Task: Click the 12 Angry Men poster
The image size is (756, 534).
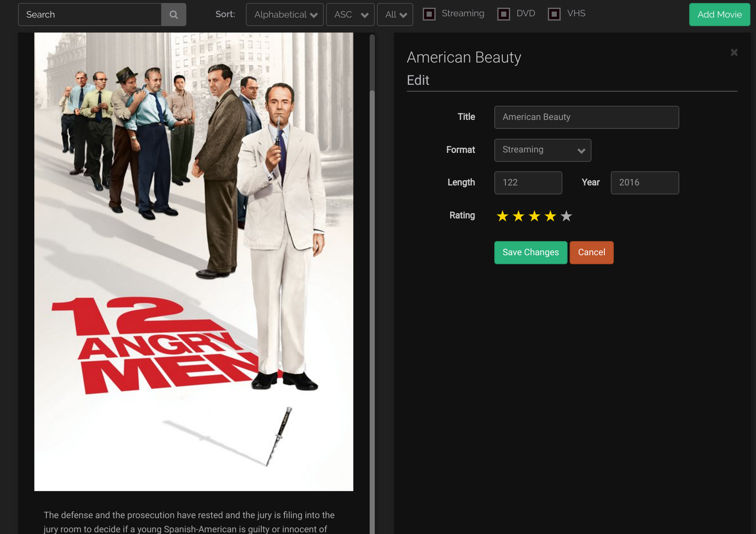Action: click(x=194, y=262)
